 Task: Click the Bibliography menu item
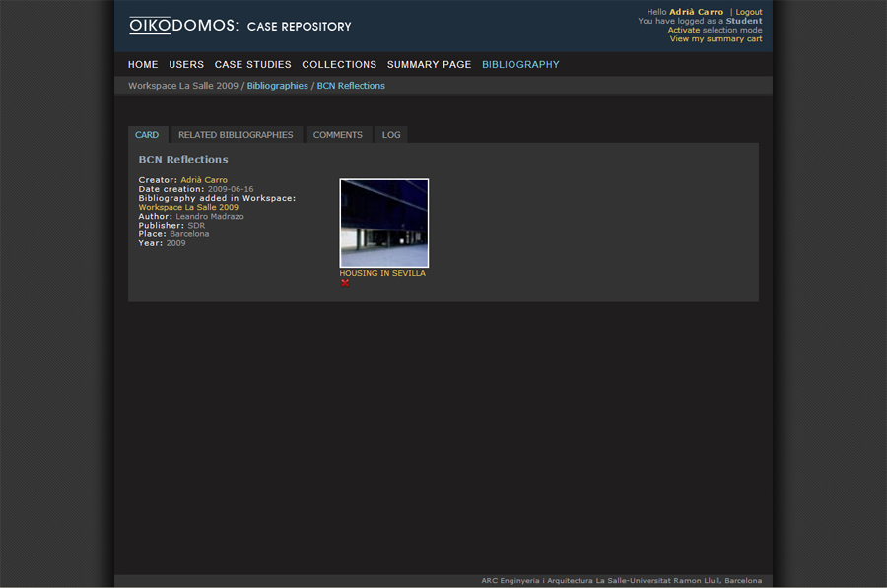[x=520, y=65]
